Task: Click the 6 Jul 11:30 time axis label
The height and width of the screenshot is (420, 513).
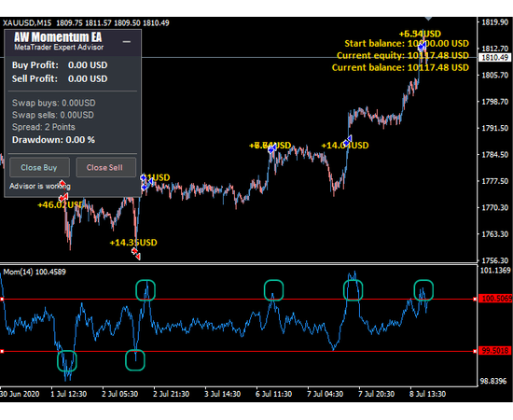Action: click(x=273, y=394)
